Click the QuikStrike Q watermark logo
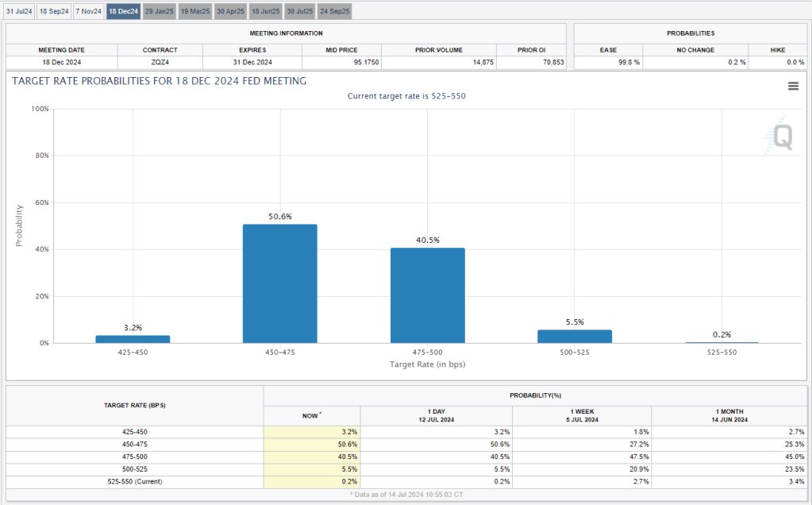 click(781, 137)
